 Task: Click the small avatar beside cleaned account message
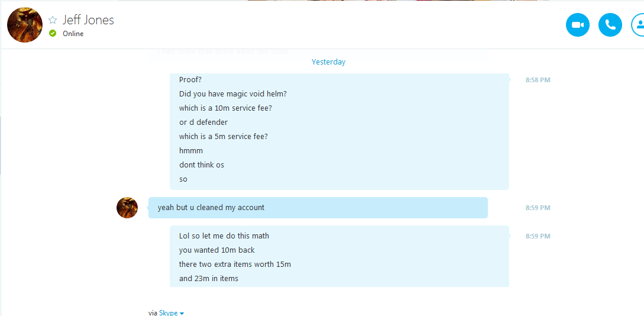[127, 208]
